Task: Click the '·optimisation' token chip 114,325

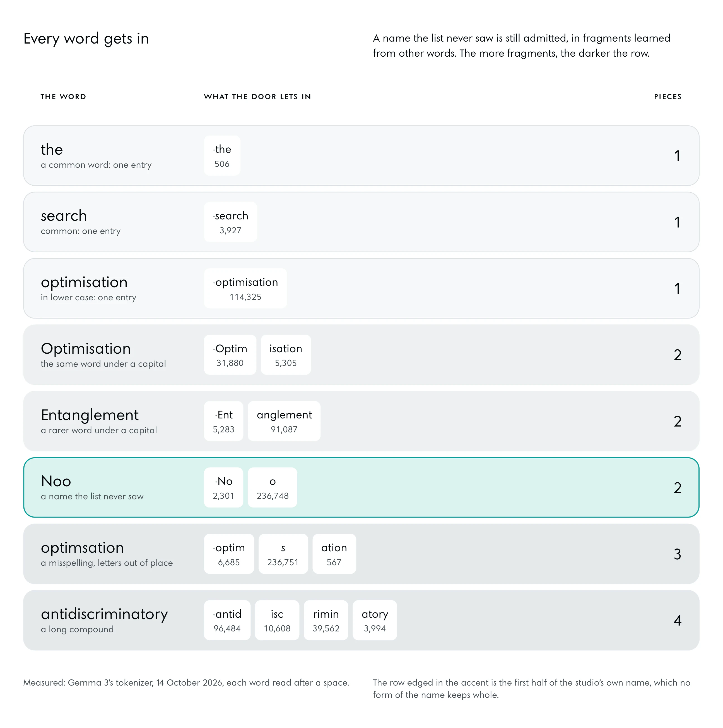Action: click(x=245, y=288)
